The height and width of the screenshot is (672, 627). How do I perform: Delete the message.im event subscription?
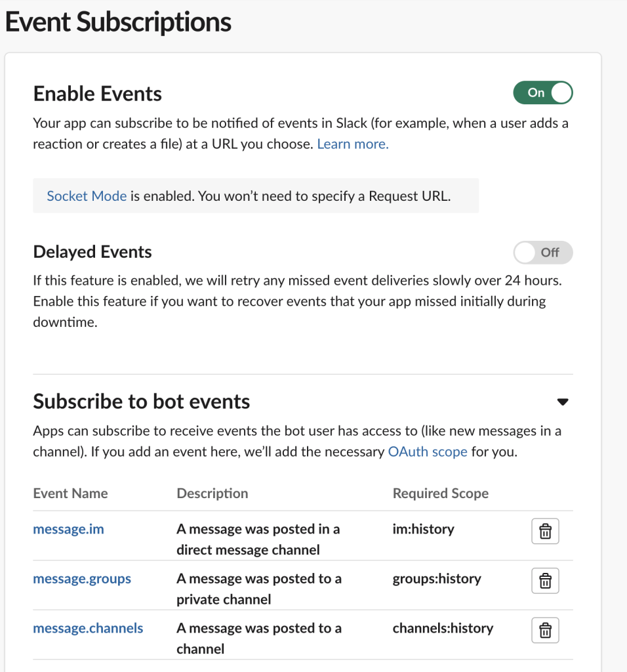point(544,531)
